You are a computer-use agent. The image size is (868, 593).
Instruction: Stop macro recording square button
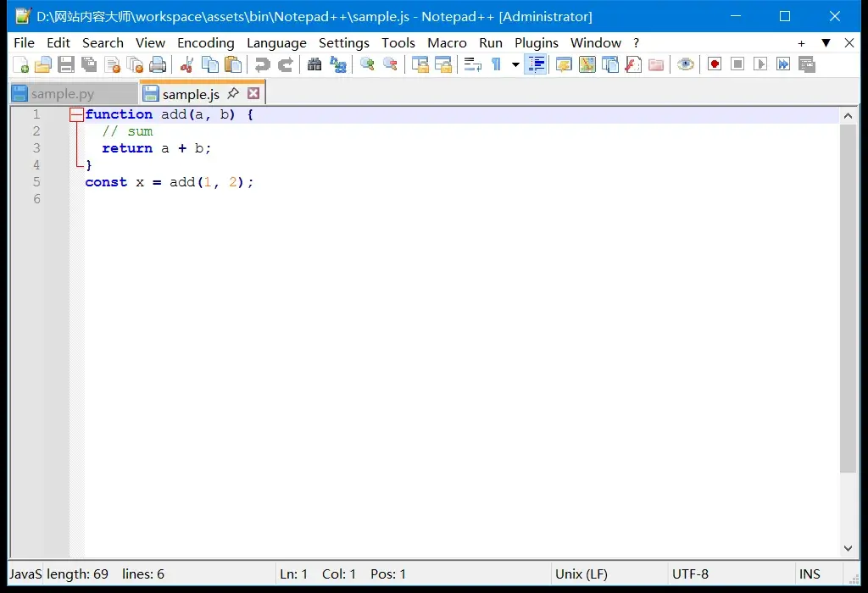(x=737, y=64)
